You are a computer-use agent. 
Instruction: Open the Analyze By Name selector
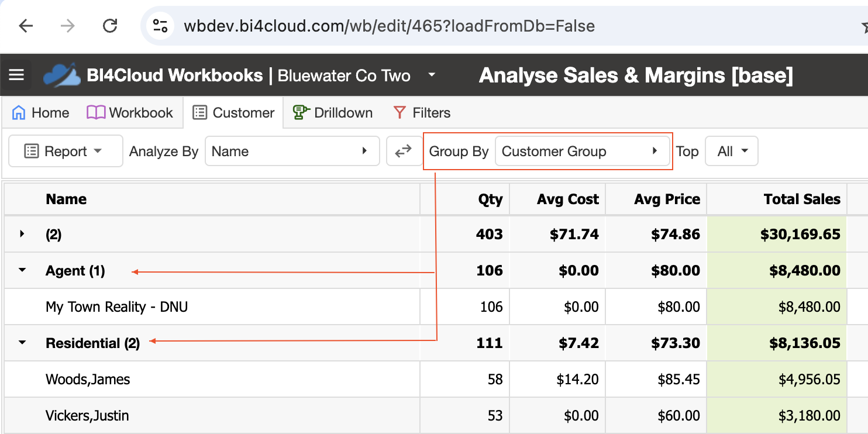coord(292,151)
